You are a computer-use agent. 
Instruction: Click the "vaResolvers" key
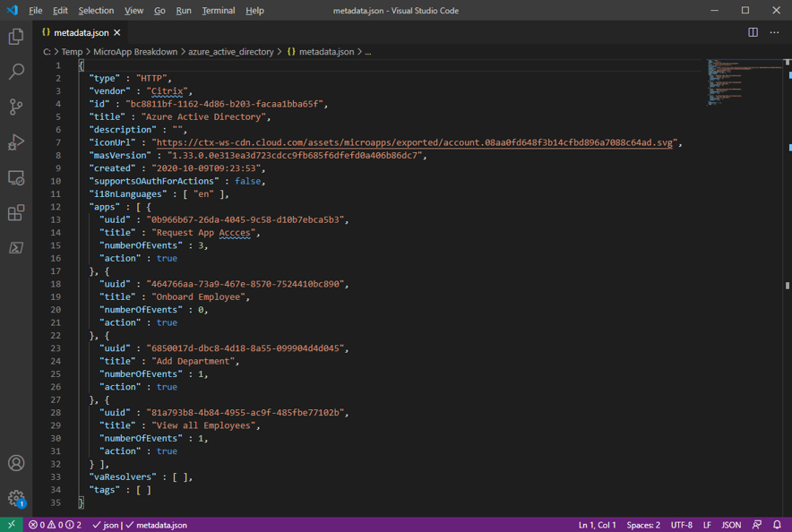coord(123,477)
